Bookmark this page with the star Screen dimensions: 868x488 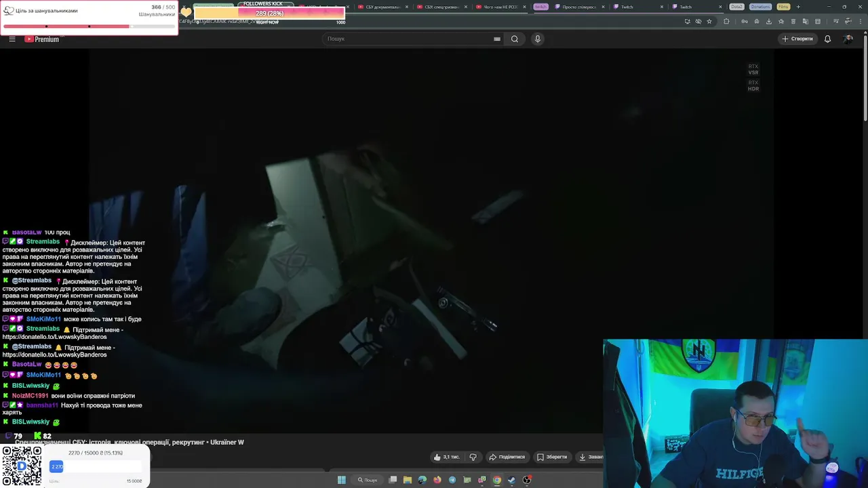click(x=709, y=21)
